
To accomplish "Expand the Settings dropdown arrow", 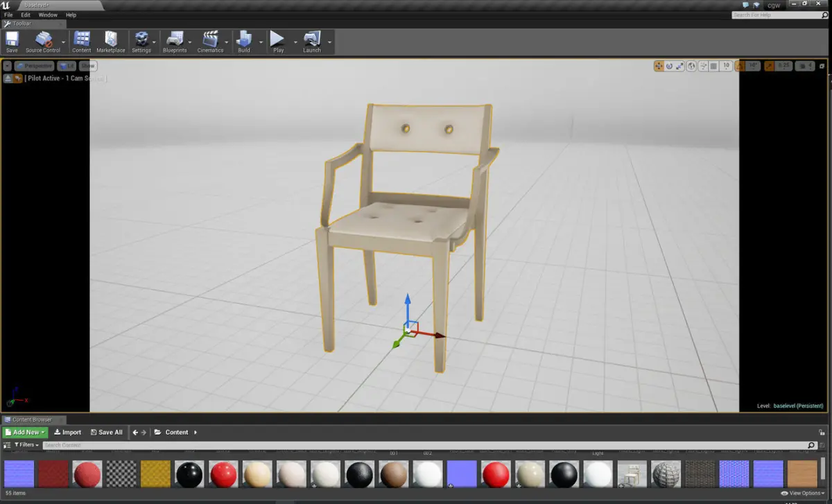I will pos(155,42).
